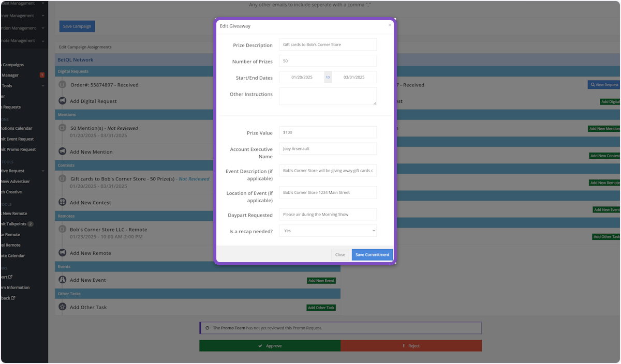Click the Save Commitment button
The width and height of the screenshot is (621, 364).
372,255
